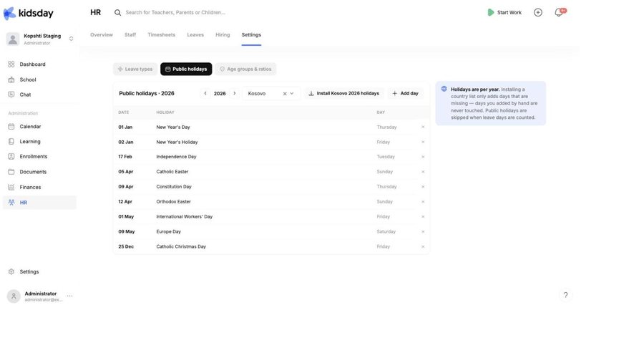This screenshot has width=644, height=343.
Task: Open Age groups & ratios section
Action: pyautogui.click(x=245, y=69)
